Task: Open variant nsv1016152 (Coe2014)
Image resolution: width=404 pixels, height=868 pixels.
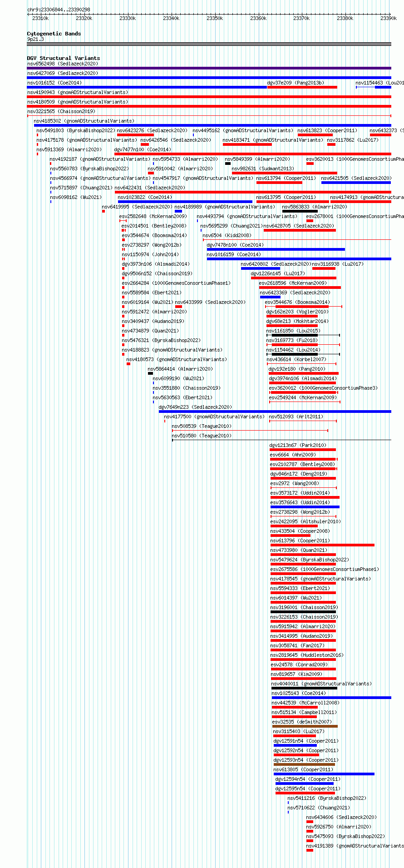Action: coord(54,83)
